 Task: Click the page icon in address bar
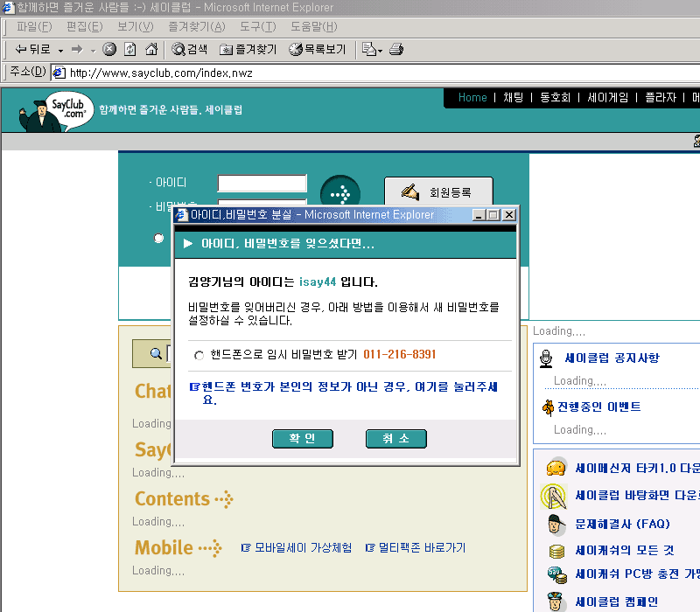[x=59, y=73]
